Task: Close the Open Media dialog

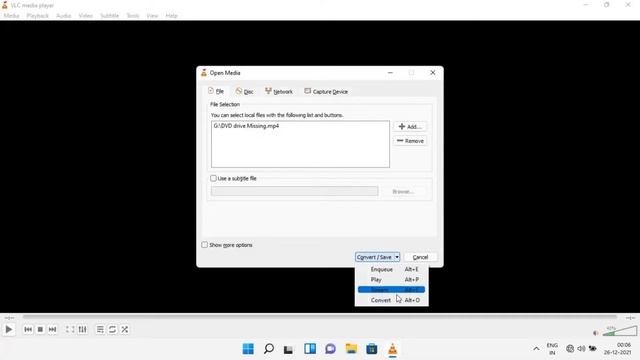Action: 433,73
